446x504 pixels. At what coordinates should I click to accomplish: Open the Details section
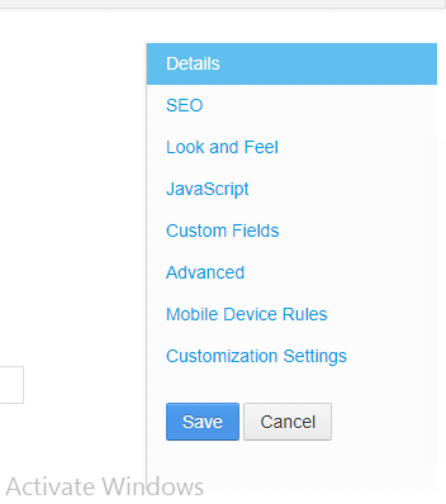pos(193,64)
